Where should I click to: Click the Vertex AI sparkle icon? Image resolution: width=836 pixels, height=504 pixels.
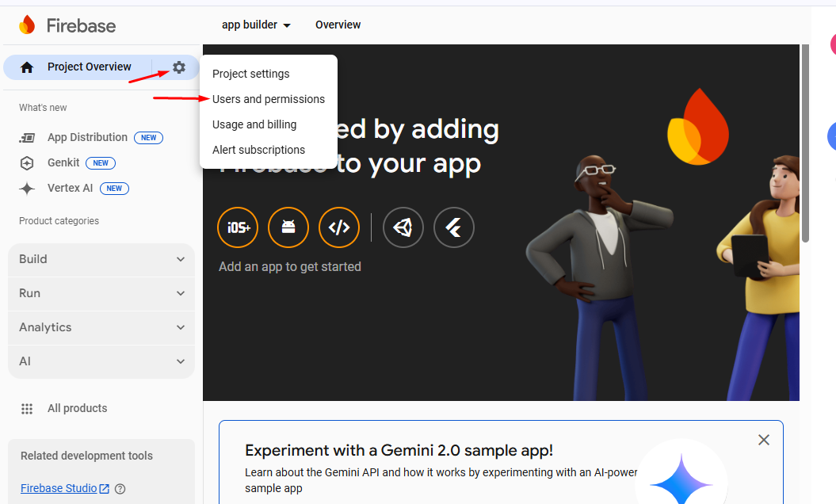(27, 189)
